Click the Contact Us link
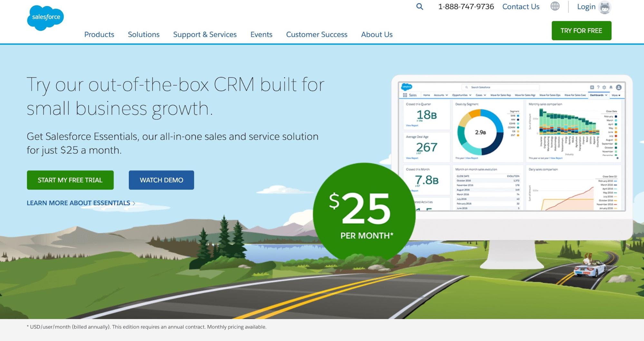644x341 pixels. coord(521,7)
